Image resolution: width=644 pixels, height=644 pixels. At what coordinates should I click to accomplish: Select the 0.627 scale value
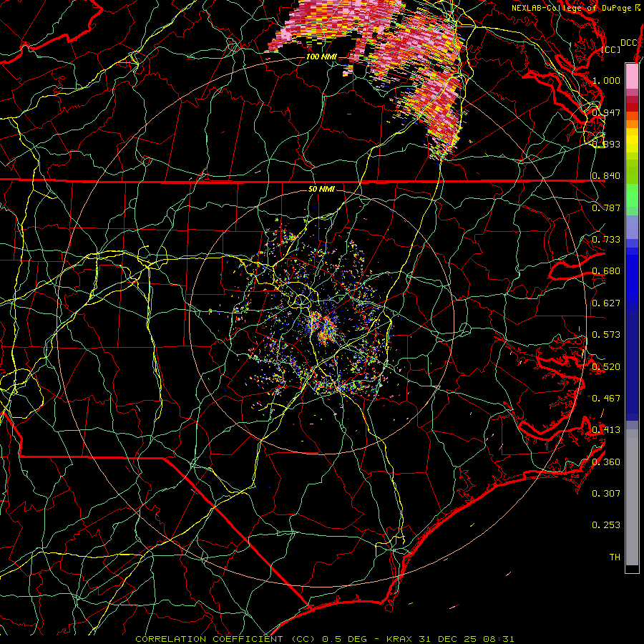tap(606, 303)
